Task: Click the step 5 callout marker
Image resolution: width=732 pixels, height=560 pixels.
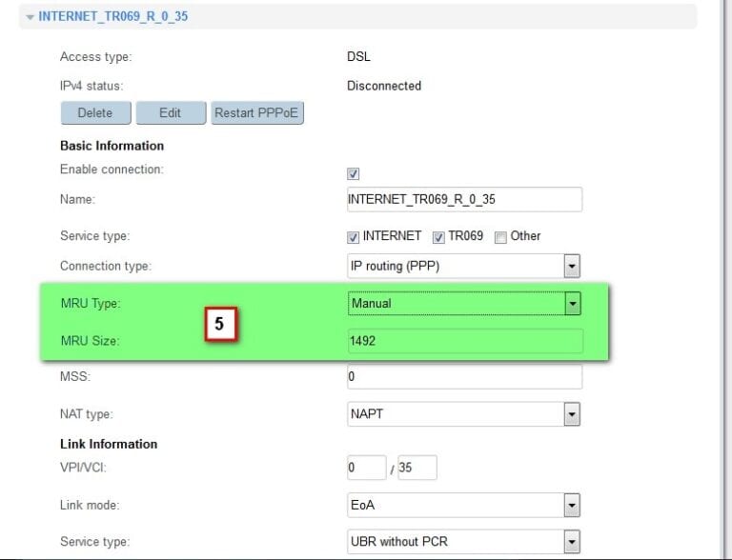Action: (219, 325)
